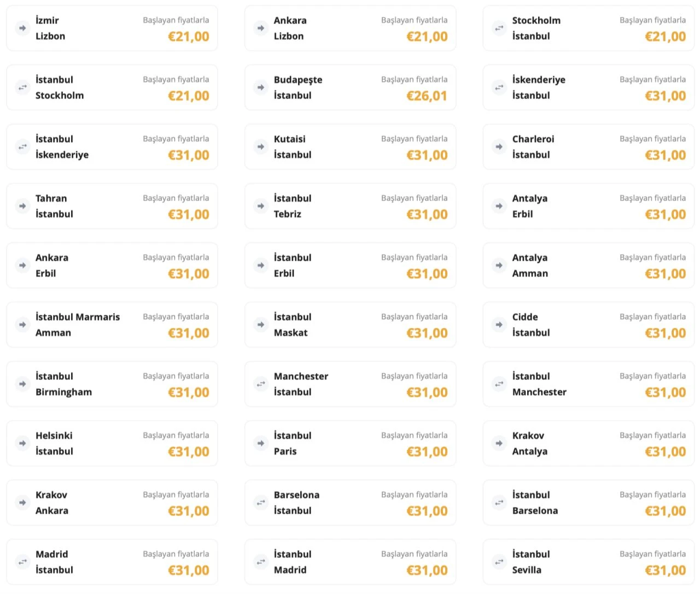The image size is (700, 594).
Task: Open the İstanbul Marmaris to Amman card
Action: 112,325
